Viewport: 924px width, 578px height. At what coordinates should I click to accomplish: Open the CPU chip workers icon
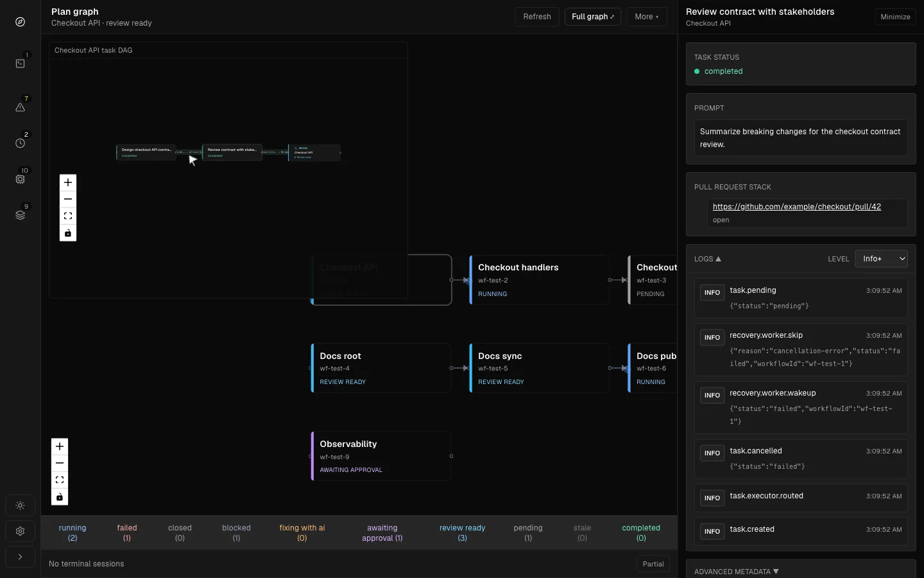21,179
